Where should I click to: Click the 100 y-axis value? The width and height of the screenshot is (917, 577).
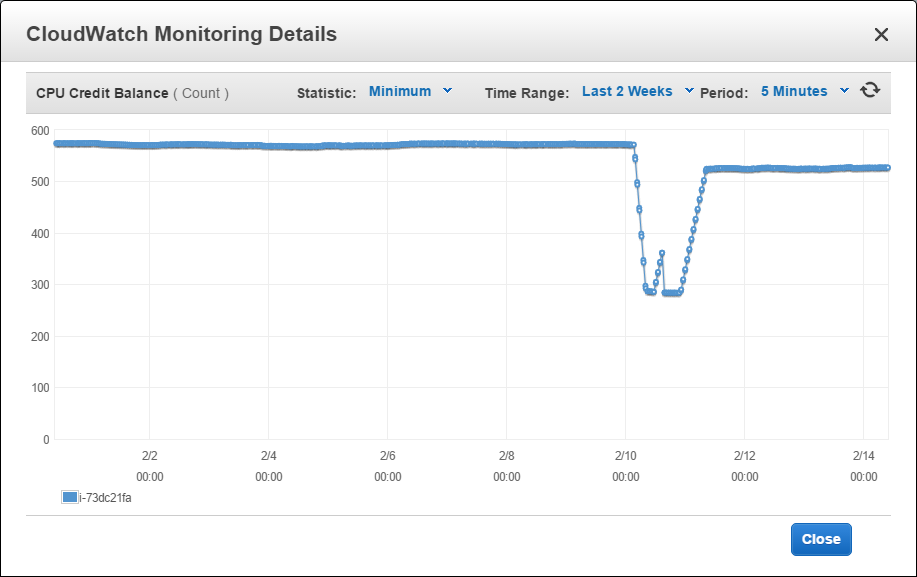point(40,388)
